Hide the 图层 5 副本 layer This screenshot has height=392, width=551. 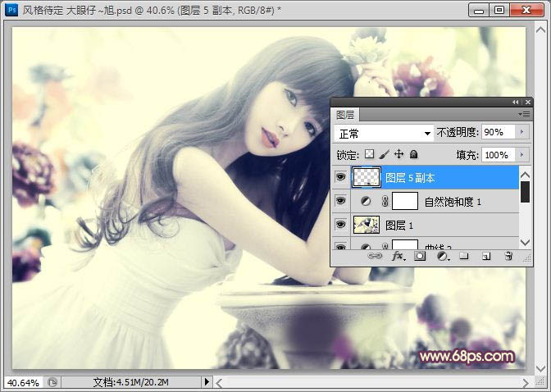tap(341, 177)
